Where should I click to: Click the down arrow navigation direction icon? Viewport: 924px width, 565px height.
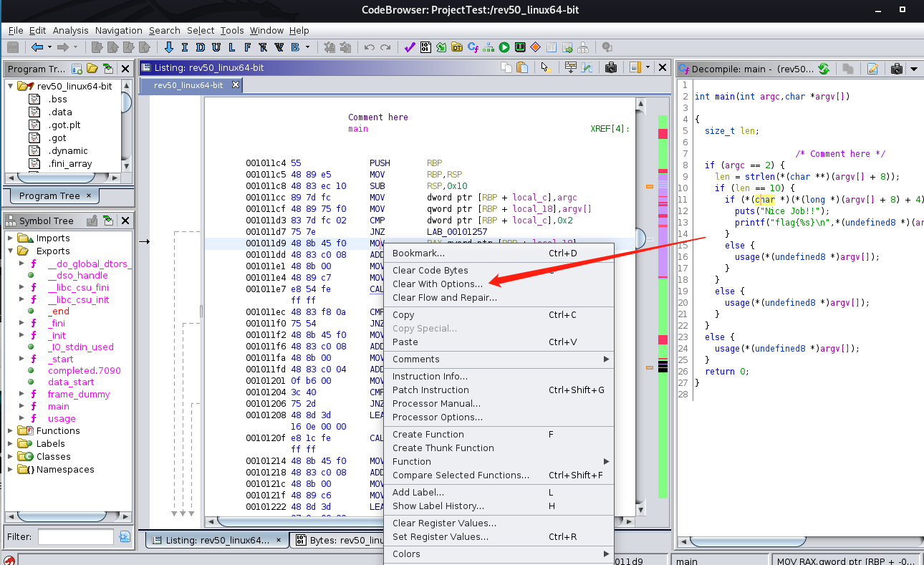click(169, 47)
